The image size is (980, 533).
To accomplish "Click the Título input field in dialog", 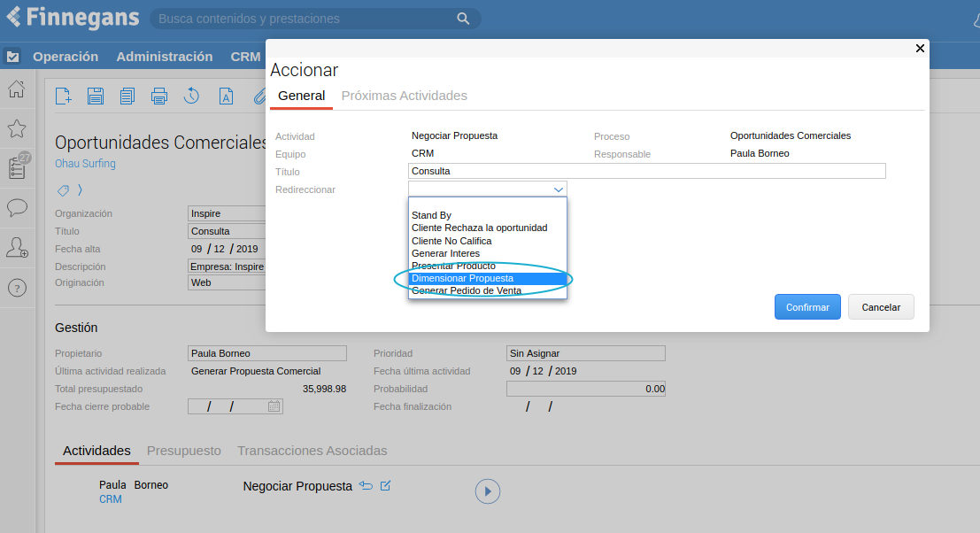I will click(646, 171).
